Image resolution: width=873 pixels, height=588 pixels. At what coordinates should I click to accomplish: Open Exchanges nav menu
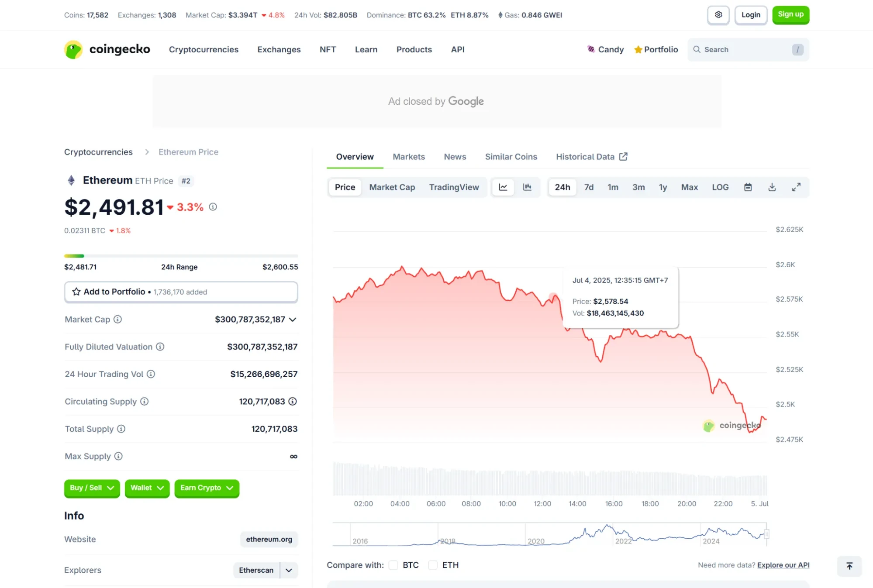[279, 49]
